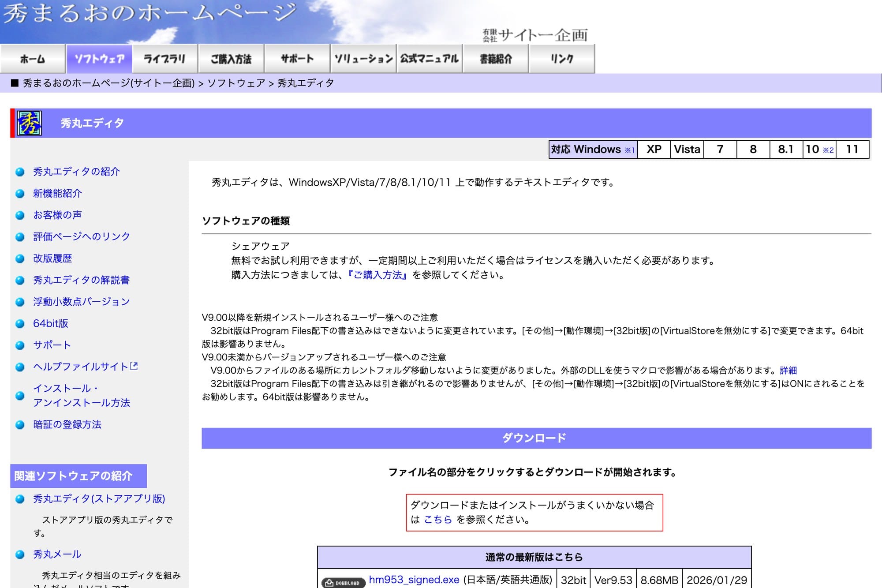Click 関連ソフトウェアの紹介 sidebar heading
The image size is (882, 588).
point(78,476)
